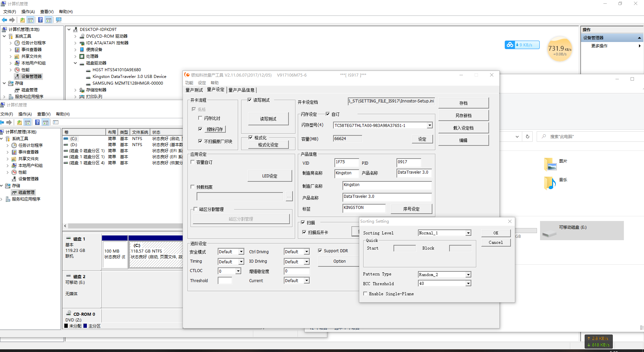Click 存档 save button
The width and height of the screenshot is (644, 352).
tap(463, 103)
